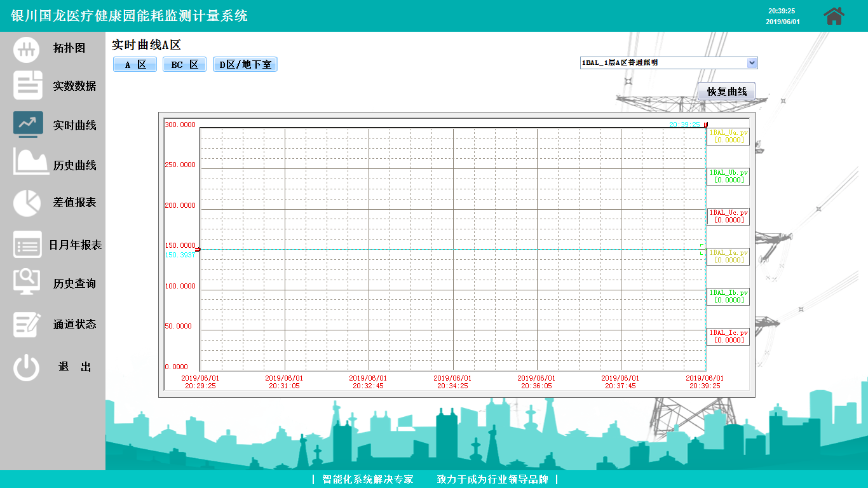Open the 日月年报表 list icon
868x488 pixels.
click(x=27, y=245)
